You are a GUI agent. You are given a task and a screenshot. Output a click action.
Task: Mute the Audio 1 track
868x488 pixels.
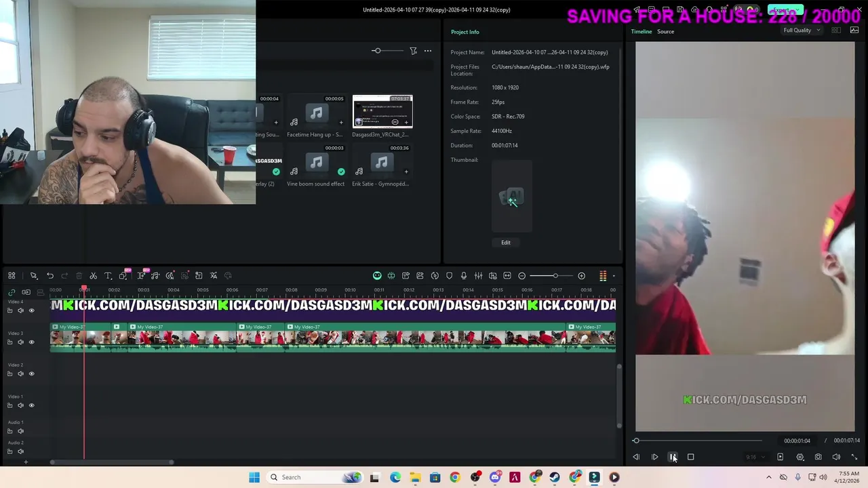20,431
